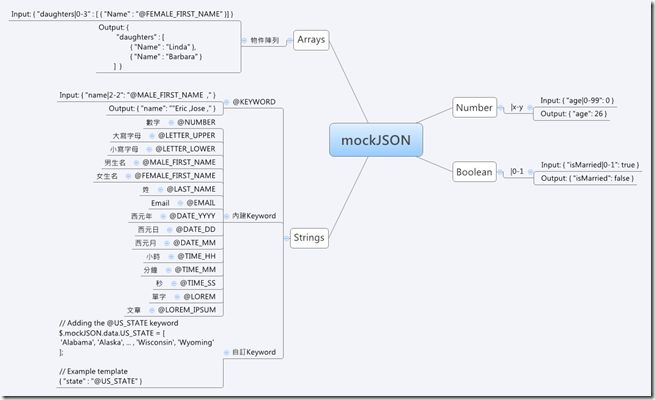Collapse the @EMAIL item circle
Image resolution: width=655 pixels, height=400 pixels.
(180, 203)
